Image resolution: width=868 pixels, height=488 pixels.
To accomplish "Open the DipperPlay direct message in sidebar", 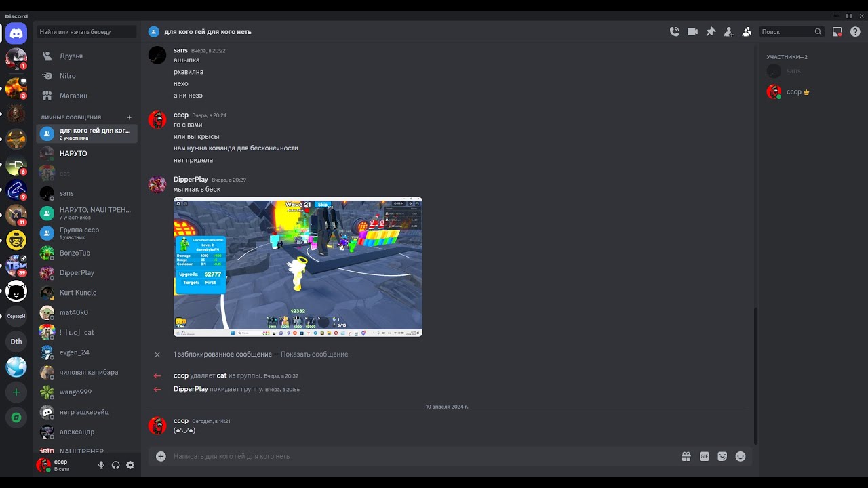I will pyautogui.click(x=87, y=272).
